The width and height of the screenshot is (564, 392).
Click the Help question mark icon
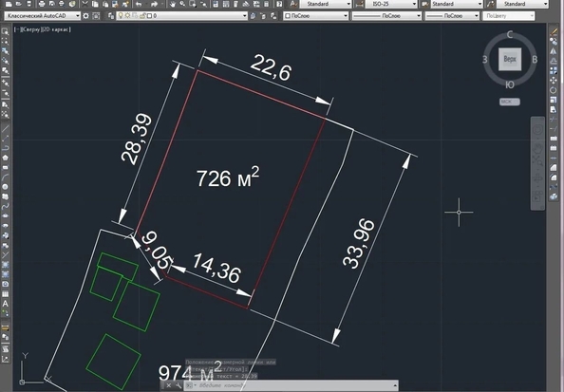[279, 4]
